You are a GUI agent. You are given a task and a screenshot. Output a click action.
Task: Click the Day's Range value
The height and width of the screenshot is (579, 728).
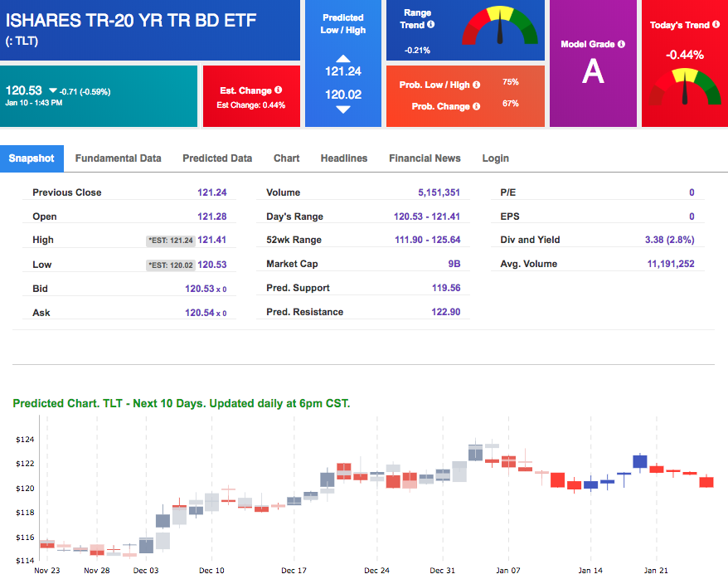(x=427, y=217)
